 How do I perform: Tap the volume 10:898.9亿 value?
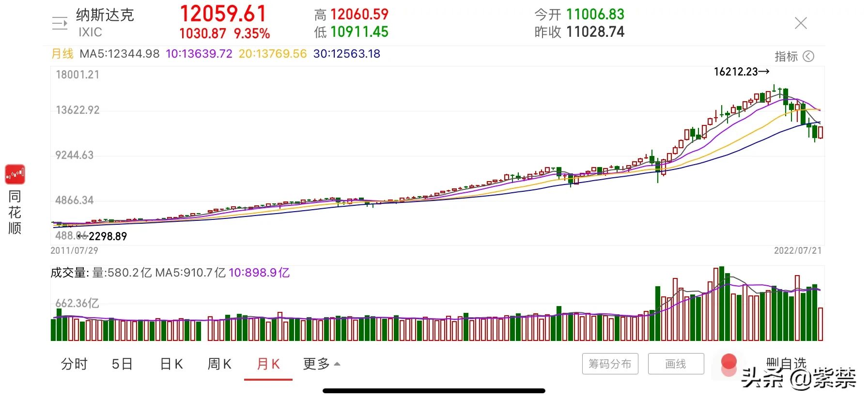click(x=259, y=273)
